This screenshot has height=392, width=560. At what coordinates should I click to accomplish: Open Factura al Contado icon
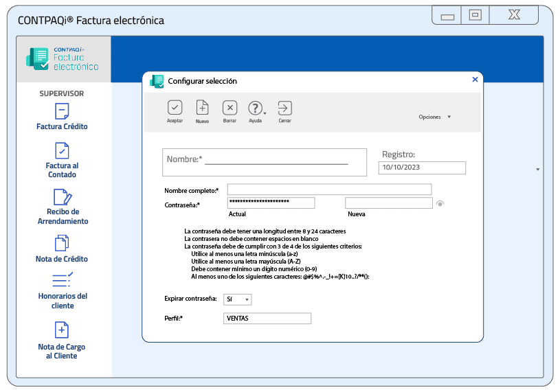click(x=62, y=160)
